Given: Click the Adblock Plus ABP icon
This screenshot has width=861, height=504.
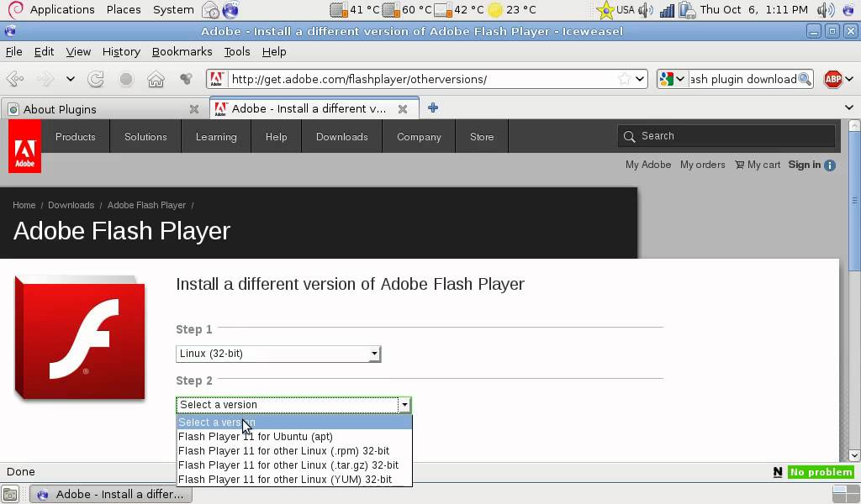Looking at the screenshot, I should [x=832, y=79].
